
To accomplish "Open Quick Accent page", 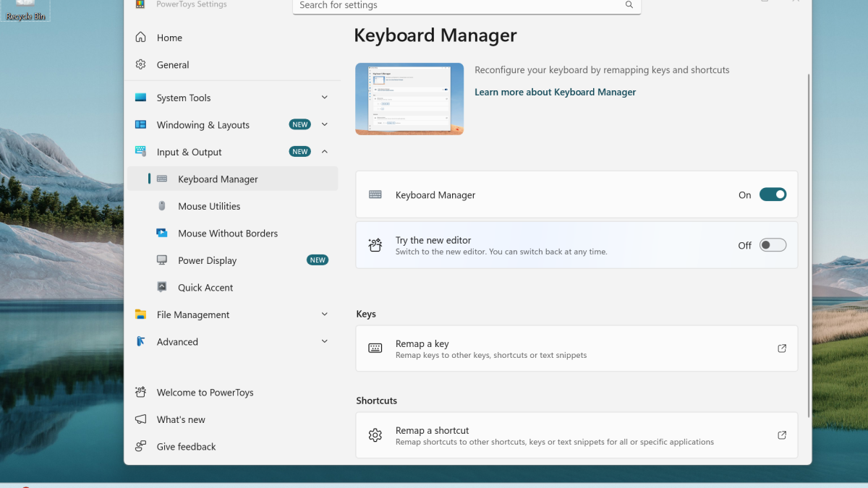I will tap(232, 287).
